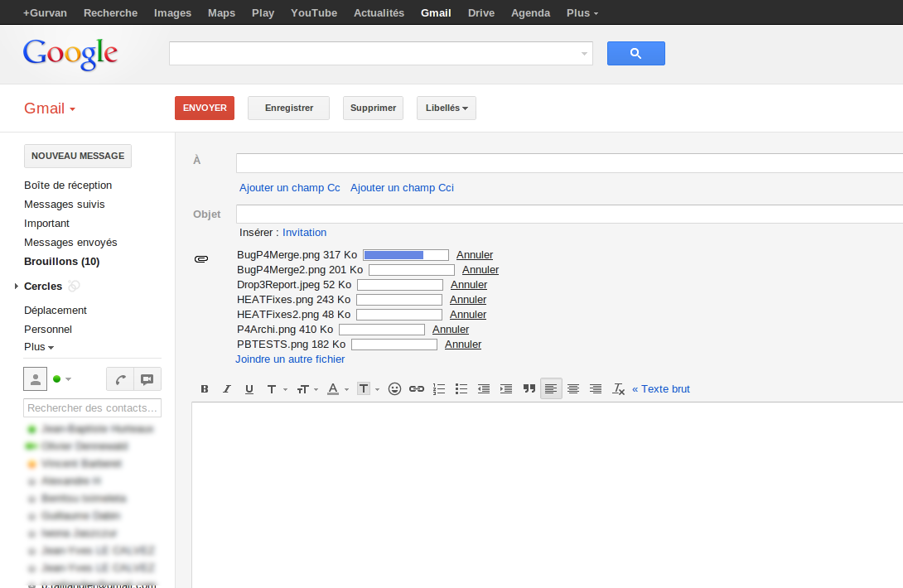This screenshot has width=903, height=588.
Task: Remove formatting from the text
Action: tap(619, 389)
